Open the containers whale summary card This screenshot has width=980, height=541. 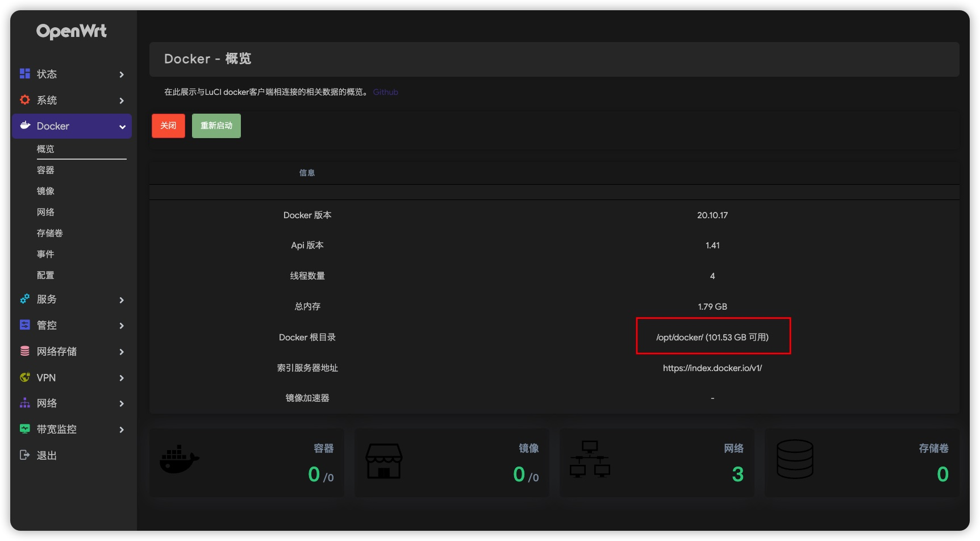click(247, 463)
